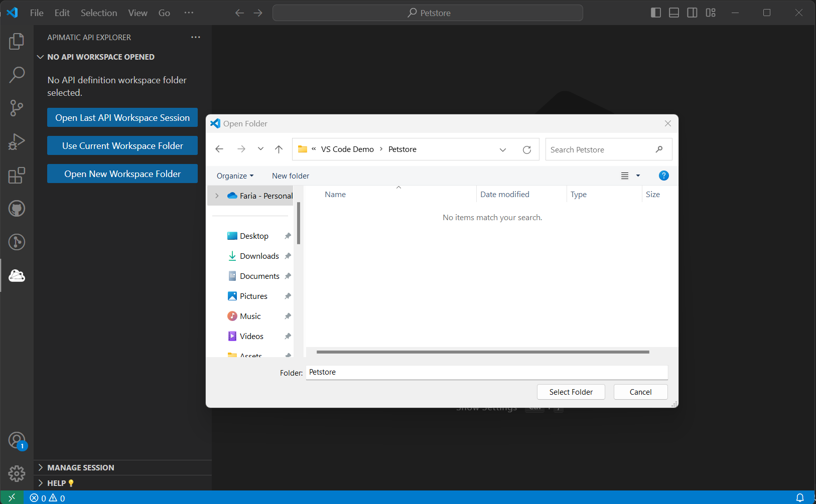Click VS Code Demo in address breadcrumb

pyautogui.click(x=347, y=149)
